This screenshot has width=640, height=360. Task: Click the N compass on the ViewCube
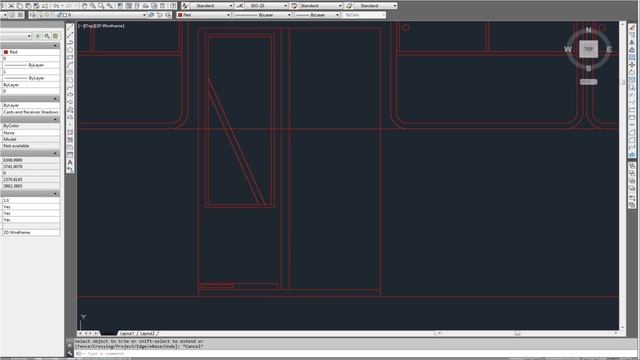[588, 30]
